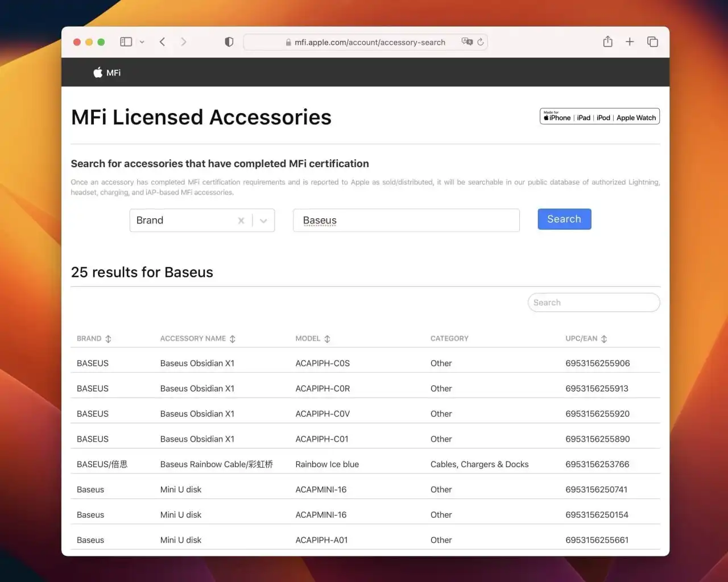Select model ACAPIPH-C0S cell
The image size is (728, 582).
(x=322, y=363)
